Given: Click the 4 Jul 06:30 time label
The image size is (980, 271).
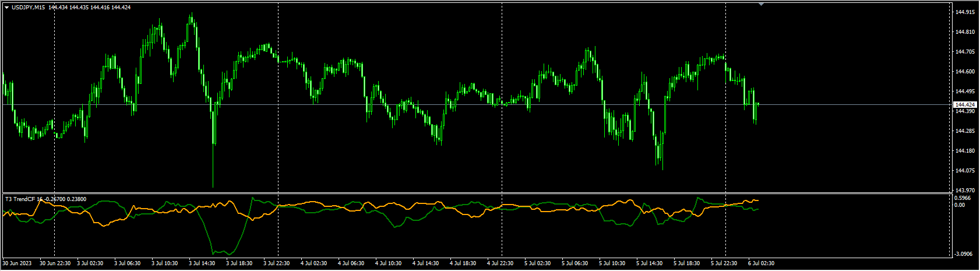Looking at the screenshot, I should coord(351,263).
